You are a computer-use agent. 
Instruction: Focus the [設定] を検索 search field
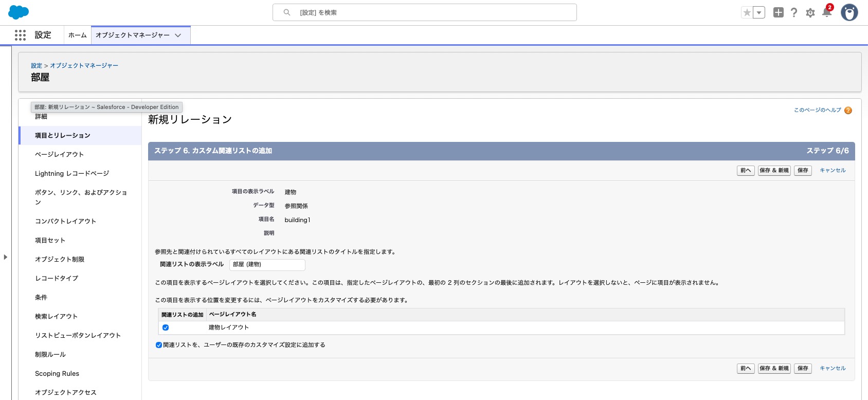tap(425, 12)
